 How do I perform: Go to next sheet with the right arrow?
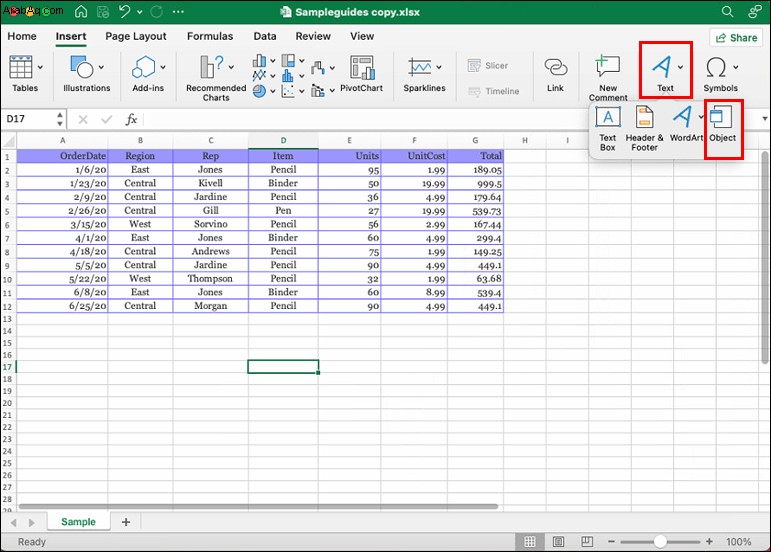(x=31, y=523)
